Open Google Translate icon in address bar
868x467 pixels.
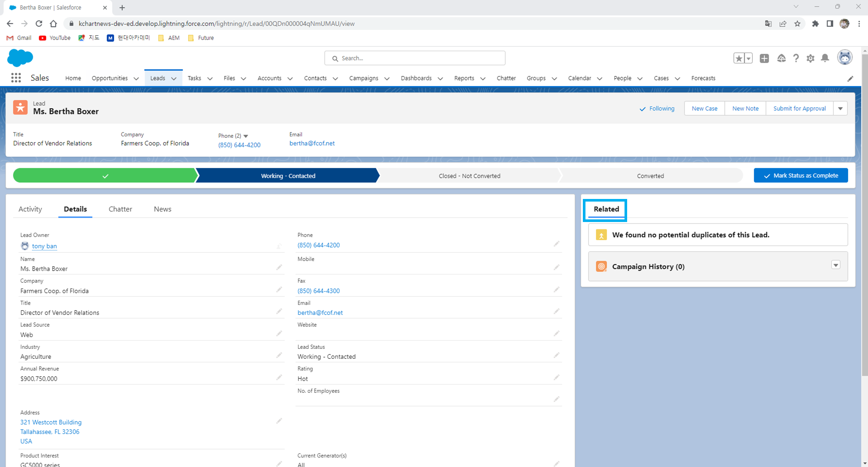click(768, 24)
